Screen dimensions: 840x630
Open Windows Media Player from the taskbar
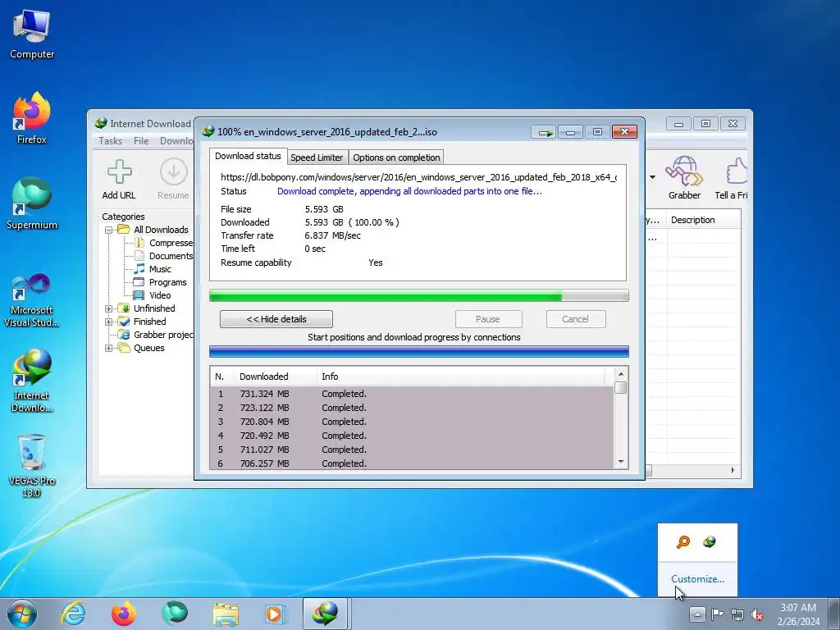tap(276, 614)
